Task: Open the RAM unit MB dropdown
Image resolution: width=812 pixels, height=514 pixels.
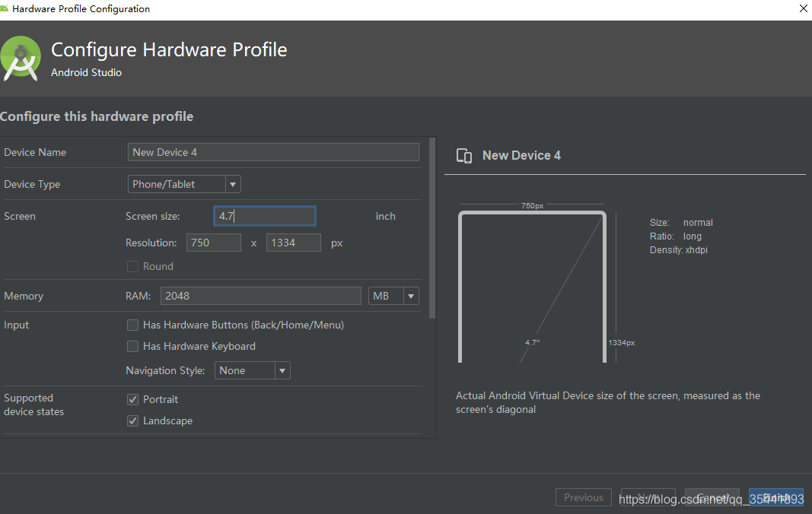Action: (393, 296)
